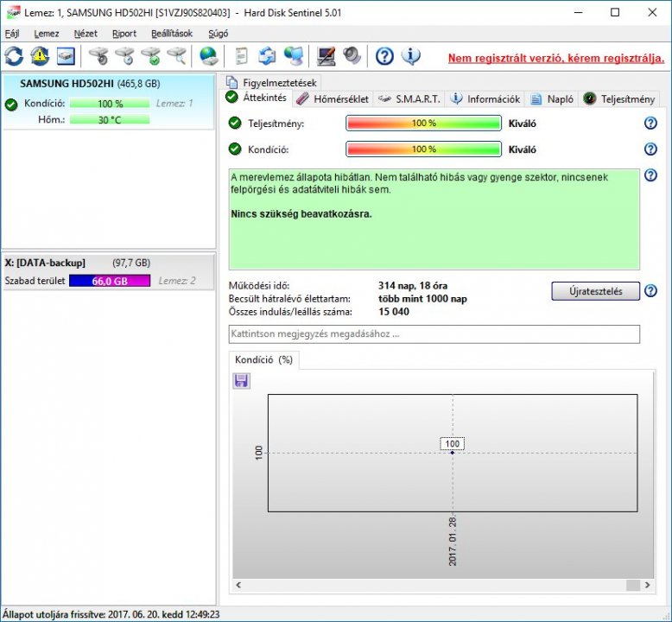This screenshot has width=672, height=622.
Task: Open the disk panel icon in toolbar
Action: click(66, 56)
